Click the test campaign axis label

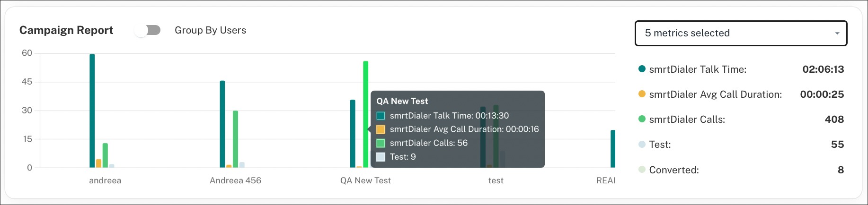point(496,180)
